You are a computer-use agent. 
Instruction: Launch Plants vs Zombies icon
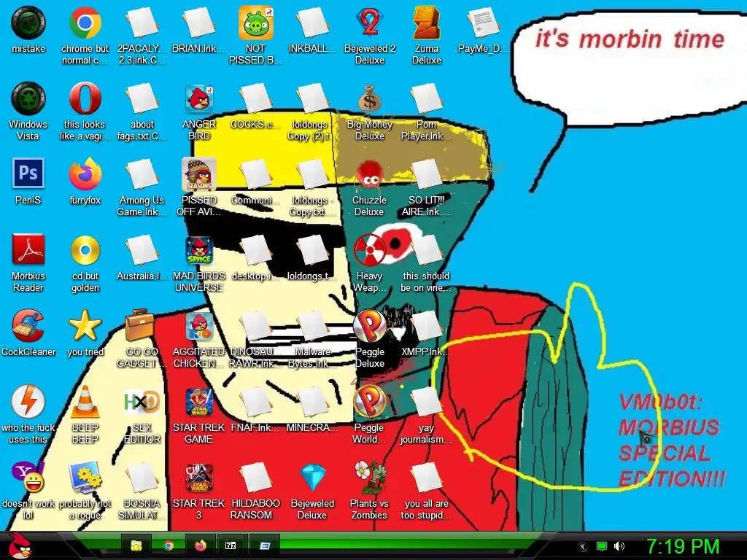click(x=370, y=477)
